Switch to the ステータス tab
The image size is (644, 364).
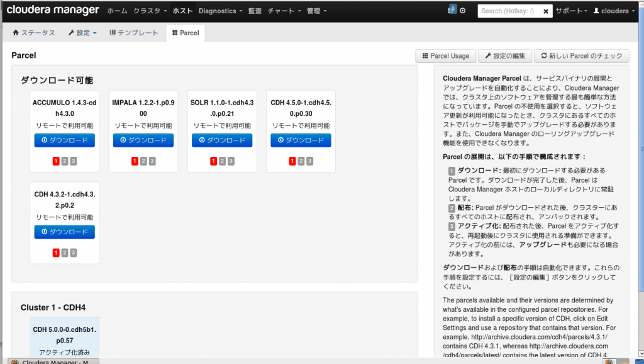(x=34, y=33)
